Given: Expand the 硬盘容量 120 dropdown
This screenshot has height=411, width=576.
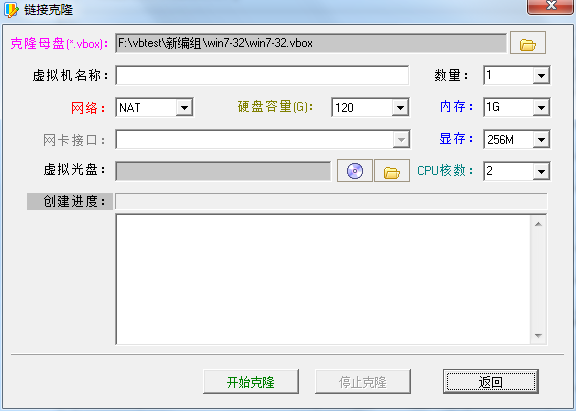Looking at the screenshot, I should pyautogui.click(x=400, y=108).
